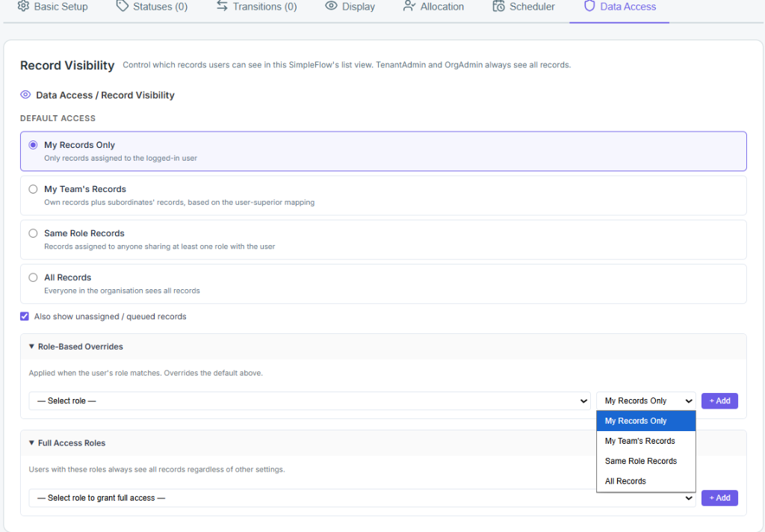Click the person icon beside Allocation
This screenshot has height=532, width=765.
tap(409, 6)
